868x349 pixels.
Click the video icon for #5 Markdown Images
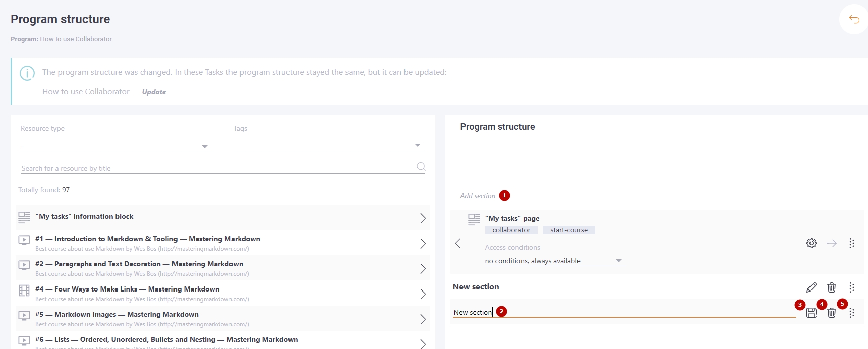[x=24, y=316]
